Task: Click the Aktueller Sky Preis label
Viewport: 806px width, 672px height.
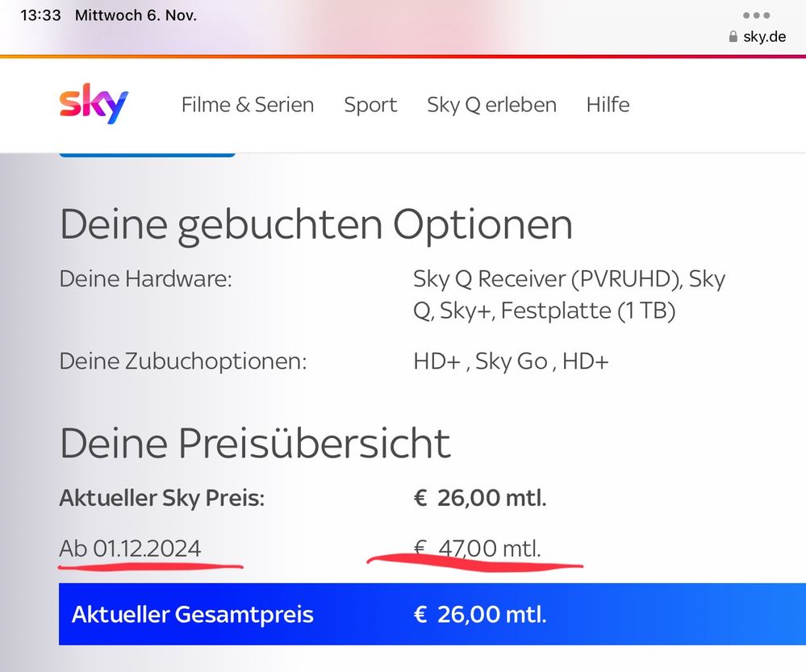Action: point(161,498)
